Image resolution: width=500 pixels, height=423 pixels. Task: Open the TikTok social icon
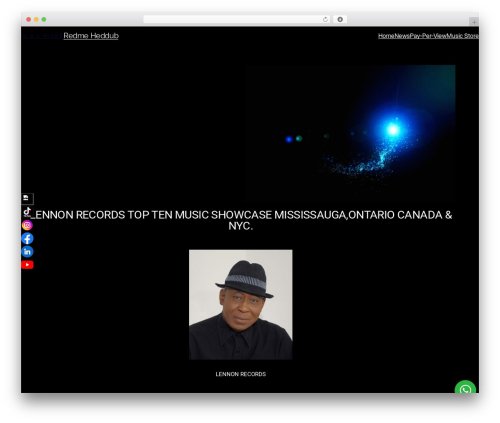(27, 212)
